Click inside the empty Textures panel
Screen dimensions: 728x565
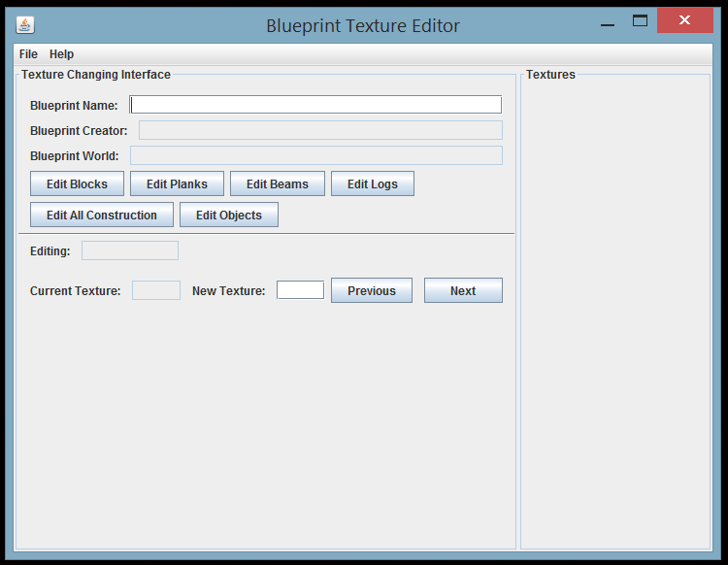[615, 311]
